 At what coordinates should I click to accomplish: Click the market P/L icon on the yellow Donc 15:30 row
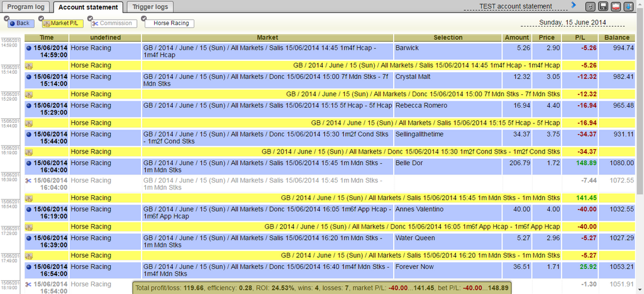tap(29, 152)
